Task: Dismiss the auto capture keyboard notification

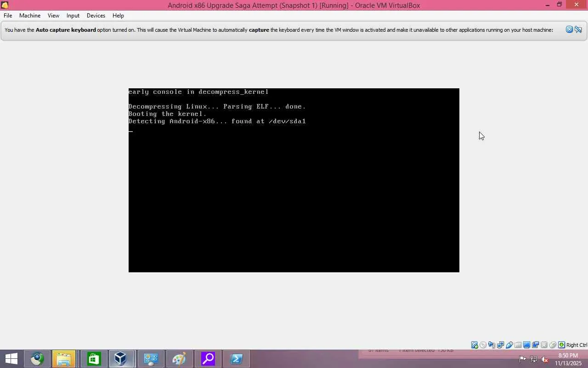Action: click(x=569, y=29)
